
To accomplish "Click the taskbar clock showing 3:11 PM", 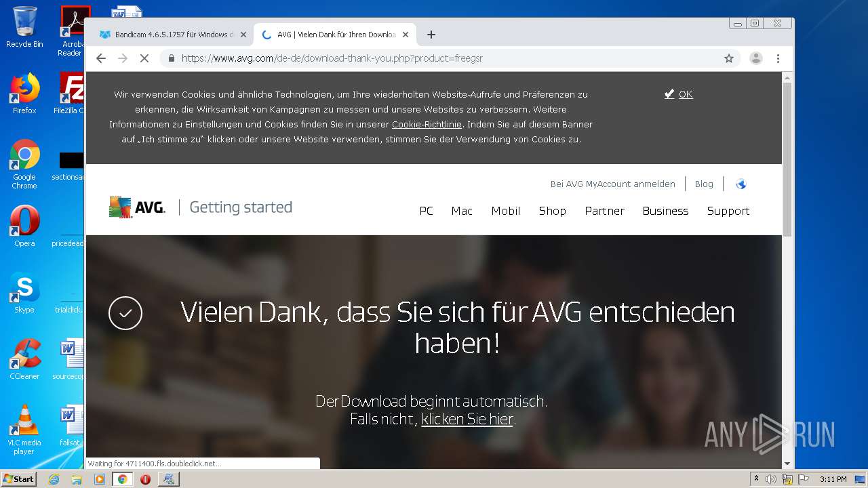I will 833,479.
